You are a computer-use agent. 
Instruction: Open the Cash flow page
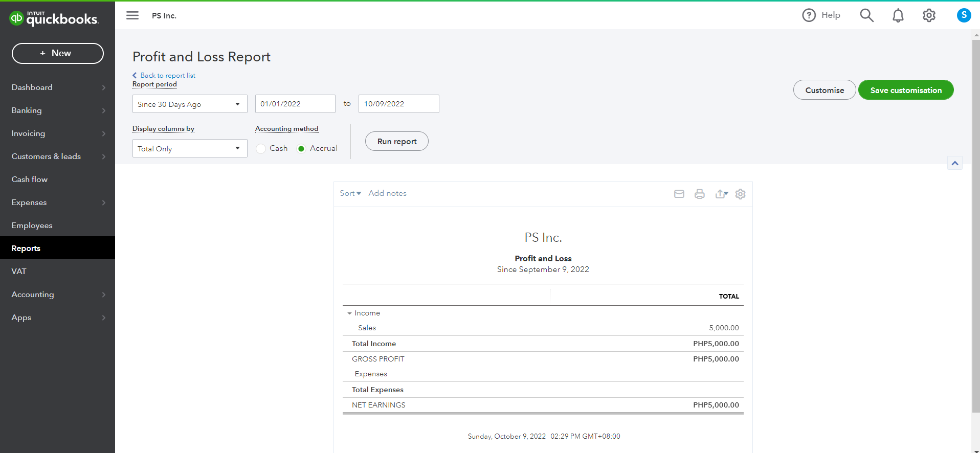[57, 179]
